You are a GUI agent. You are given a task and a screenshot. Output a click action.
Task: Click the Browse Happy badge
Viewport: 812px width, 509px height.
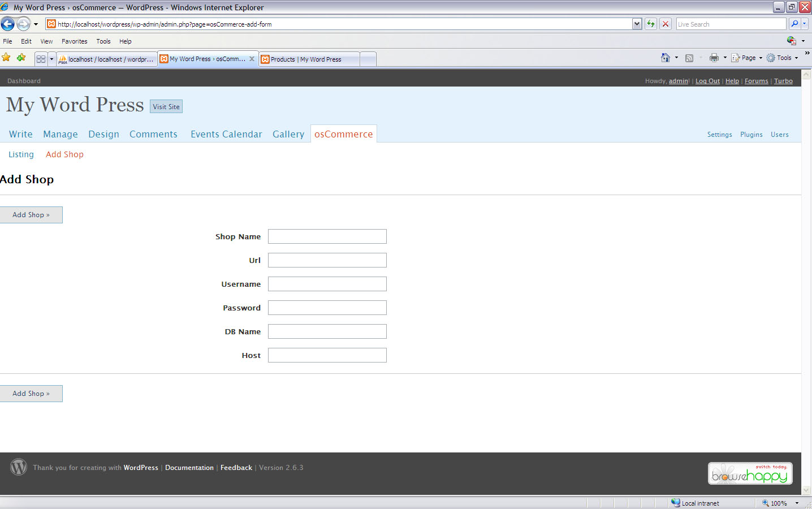(750, 473)
